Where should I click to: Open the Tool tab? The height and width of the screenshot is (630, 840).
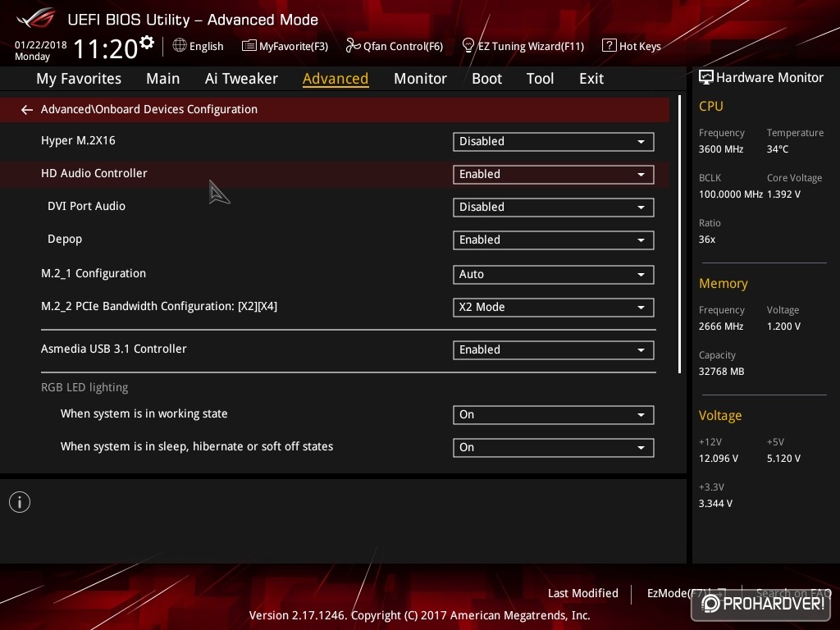pos(540,79)
